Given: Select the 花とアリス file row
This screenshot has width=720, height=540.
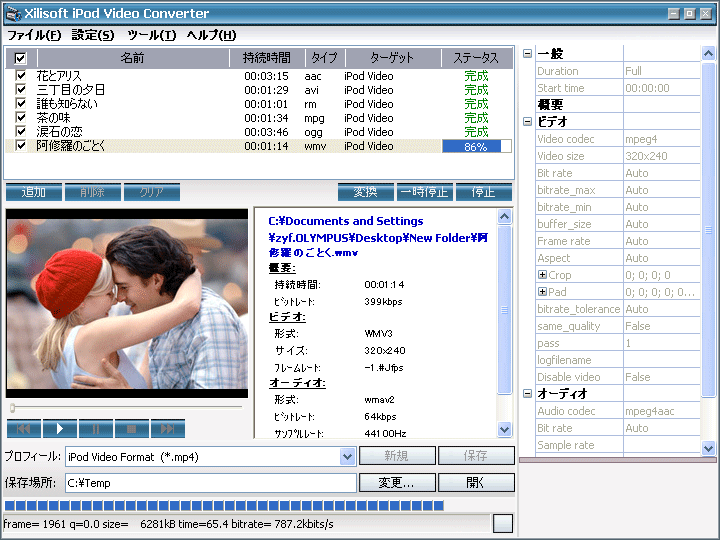Looking at the screenshot, I should click(259, 76).
